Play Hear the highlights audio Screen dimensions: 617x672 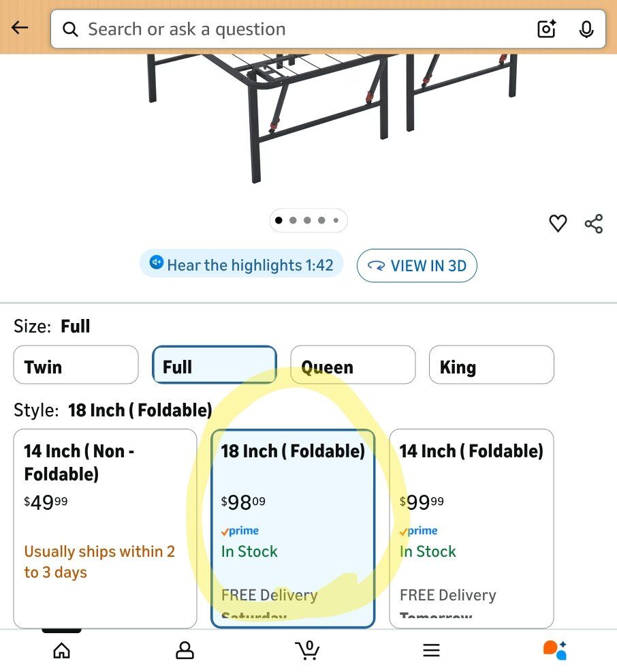[241, 264]
